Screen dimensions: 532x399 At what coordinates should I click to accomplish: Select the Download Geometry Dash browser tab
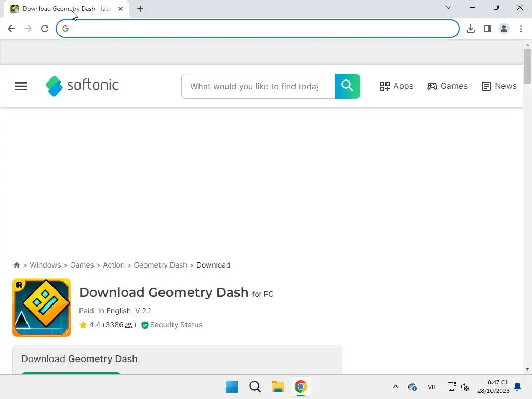coord(66,9)
